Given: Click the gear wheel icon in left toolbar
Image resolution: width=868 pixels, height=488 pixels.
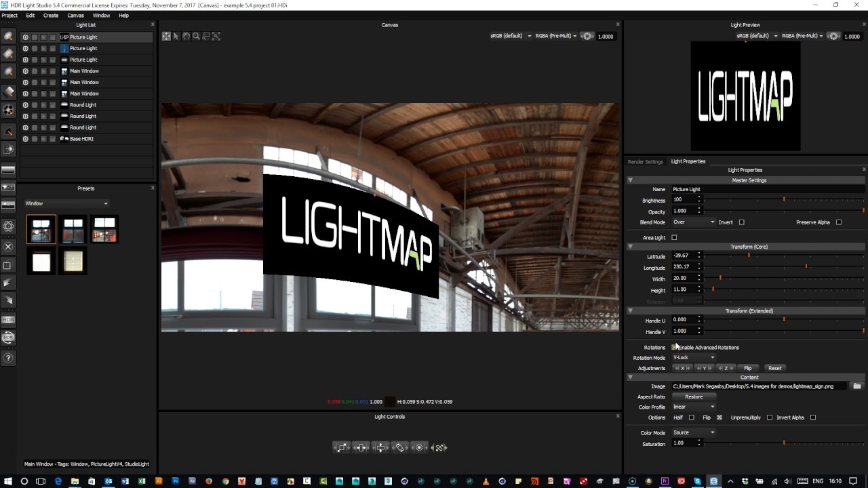Looking at the screenshot, I should (9, 227).
